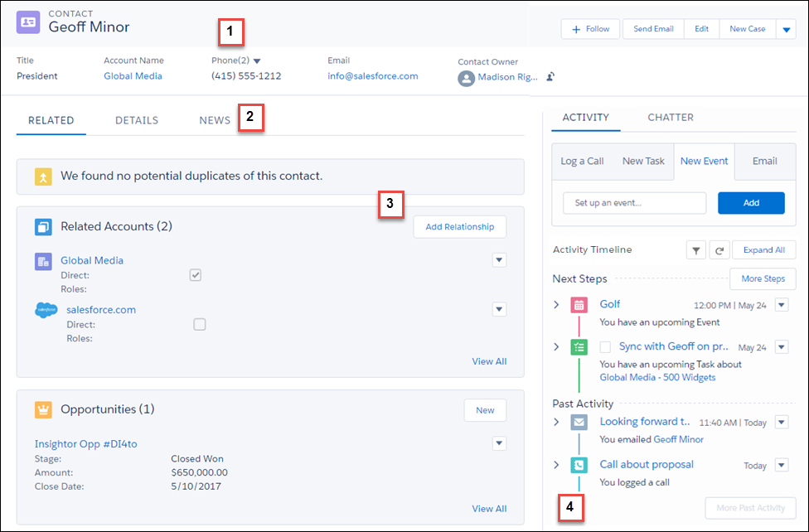Click the Global Media account icon
The height and width of the screenshot is (532, 809).
pyautogui.click(x=43, y=262)
